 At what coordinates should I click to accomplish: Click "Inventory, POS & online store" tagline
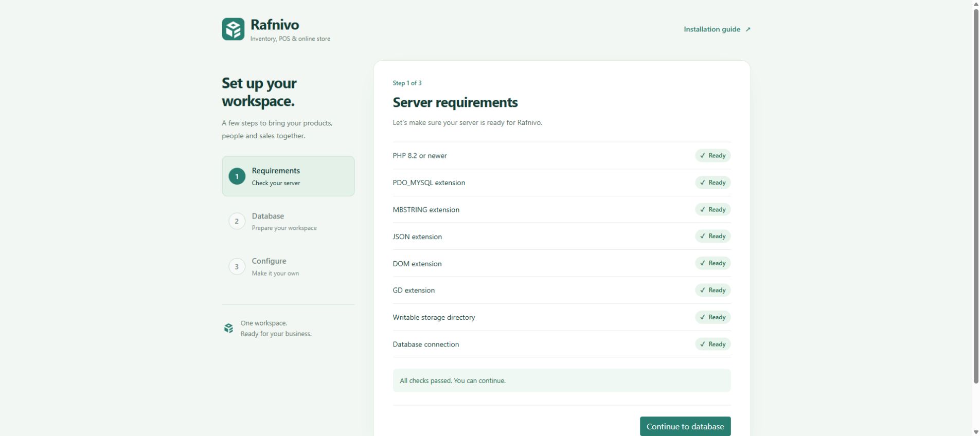tap(290, 39)
